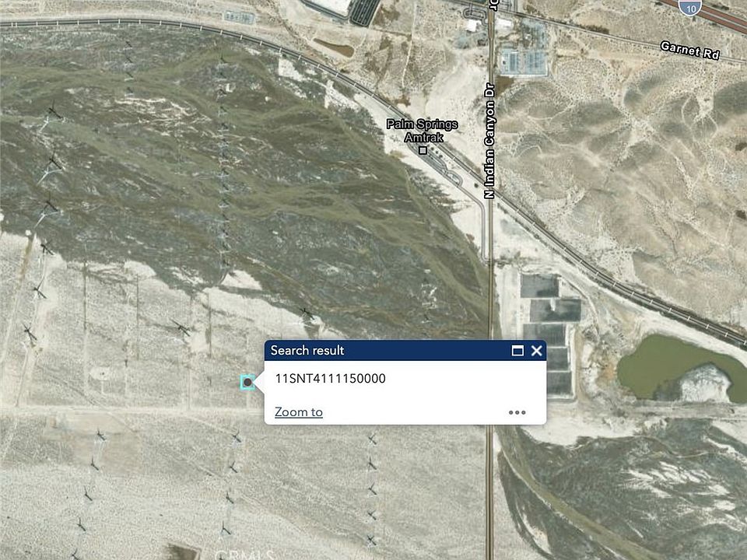747x560 pixels.
Task: Close the Search result popup
Action: (536, 351)
